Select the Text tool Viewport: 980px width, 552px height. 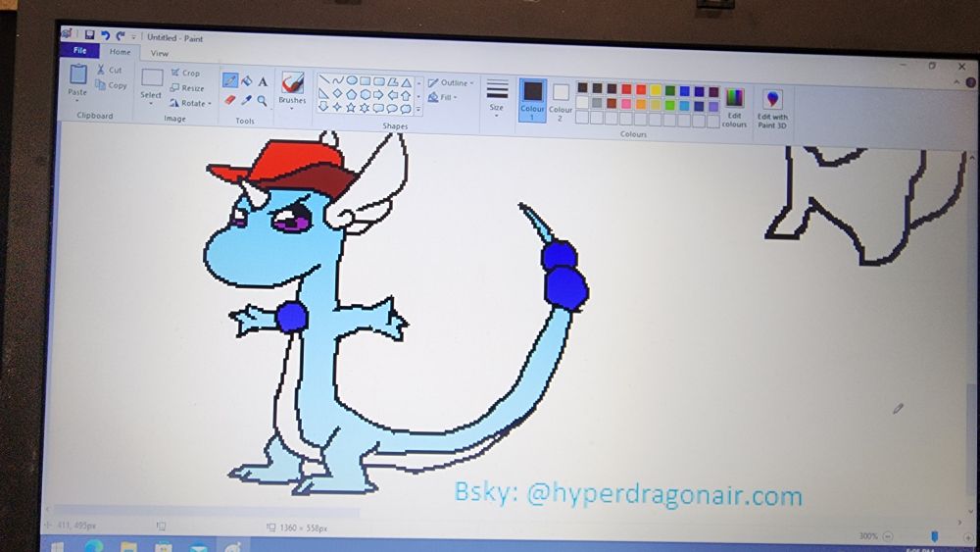tap(263, 82)
